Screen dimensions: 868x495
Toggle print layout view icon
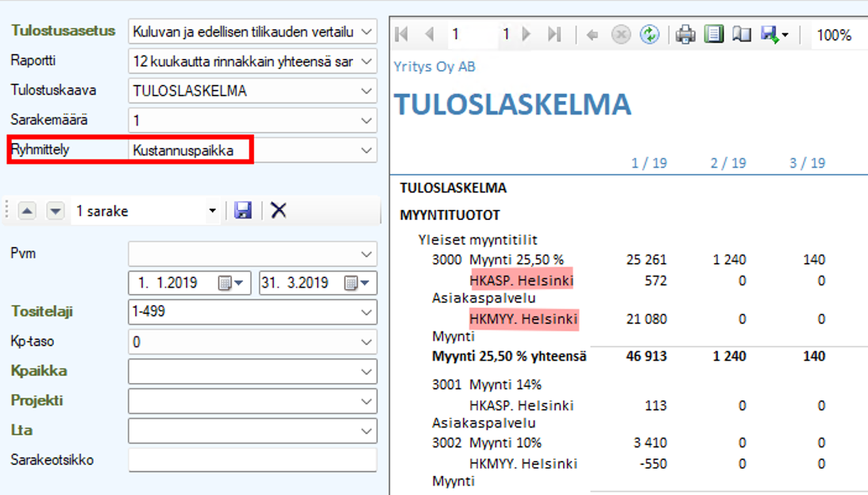pos(714,35)
